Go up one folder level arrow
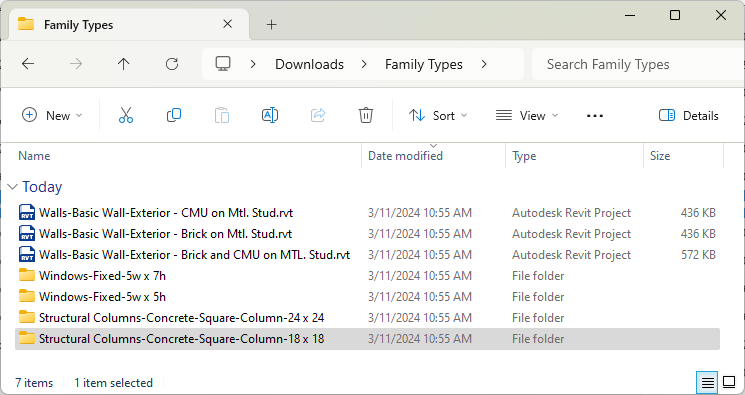Viewport: 745px width, 395px height. point(124,64)
